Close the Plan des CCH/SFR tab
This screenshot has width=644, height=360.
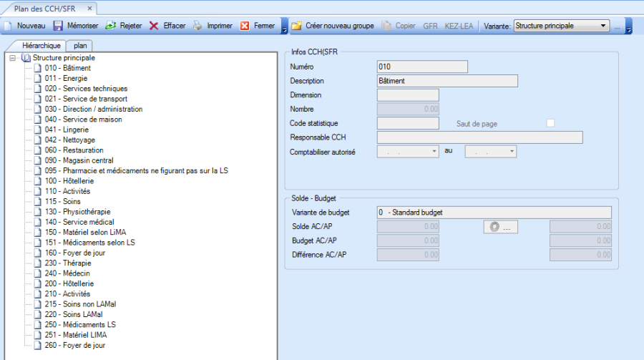click(x=89, y=8)
